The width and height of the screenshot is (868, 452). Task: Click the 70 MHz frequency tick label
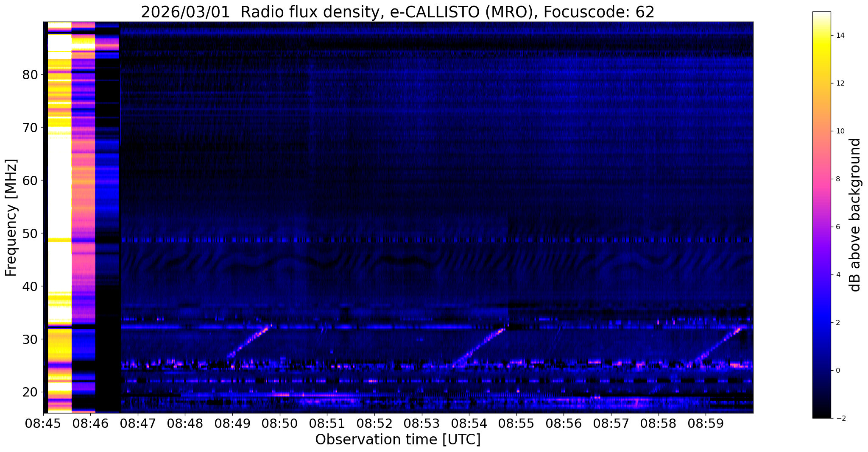30,128
